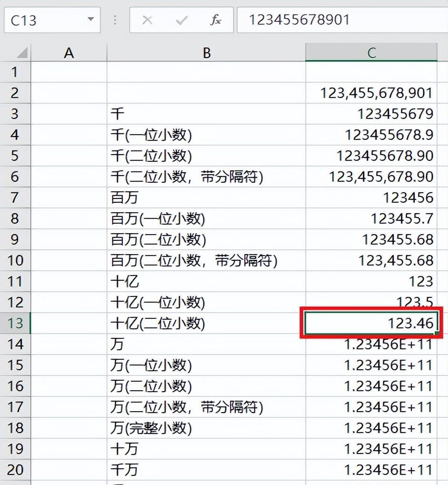The width and height of the screenshot is (448, 485).
Task: Click cell with value 123456
Action: [371, 198]
